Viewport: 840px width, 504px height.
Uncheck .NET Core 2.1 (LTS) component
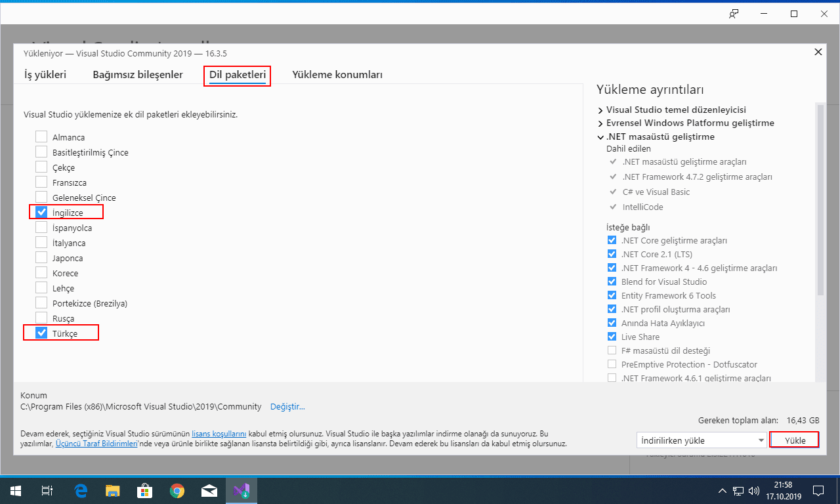612,254
